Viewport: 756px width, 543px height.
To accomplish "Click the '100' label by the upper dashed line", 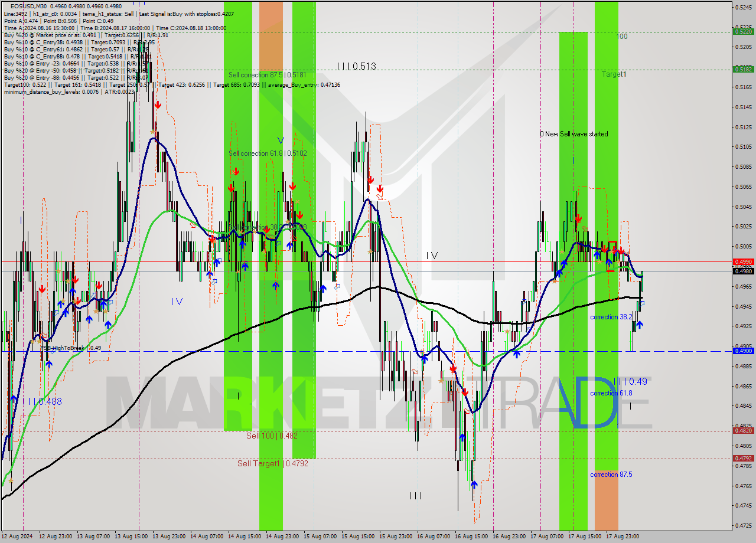I will coord(622,37).
